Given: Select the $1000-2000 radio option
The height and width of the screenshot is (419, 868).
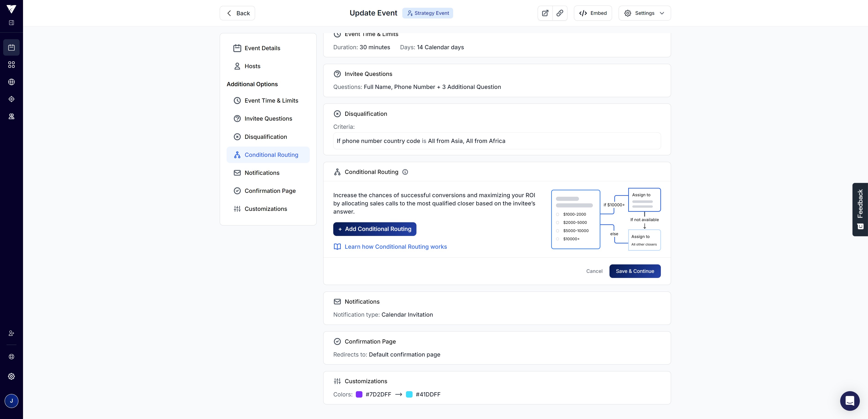Looking at the screenshot, I should 557,214.
